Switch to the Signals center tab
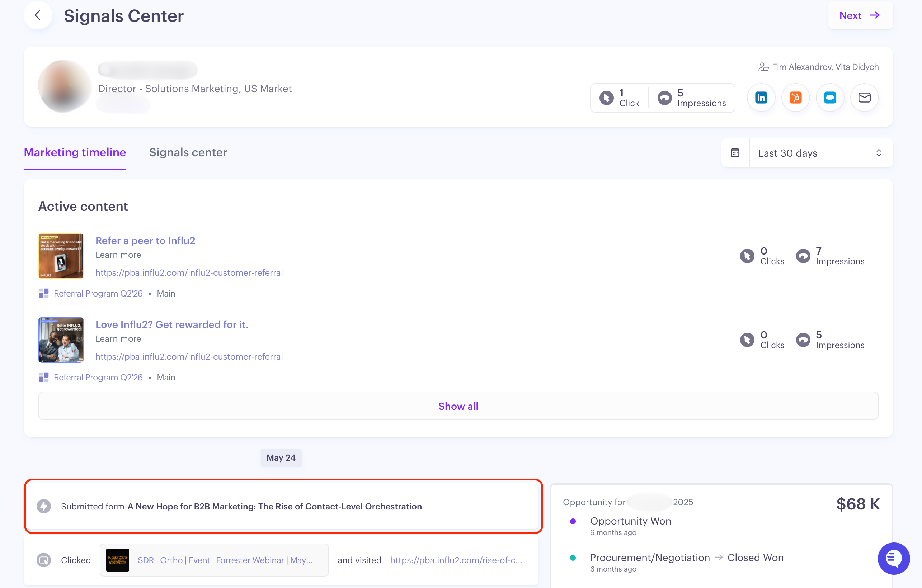This screenshot has width=922, height=588. coord(188,152)
